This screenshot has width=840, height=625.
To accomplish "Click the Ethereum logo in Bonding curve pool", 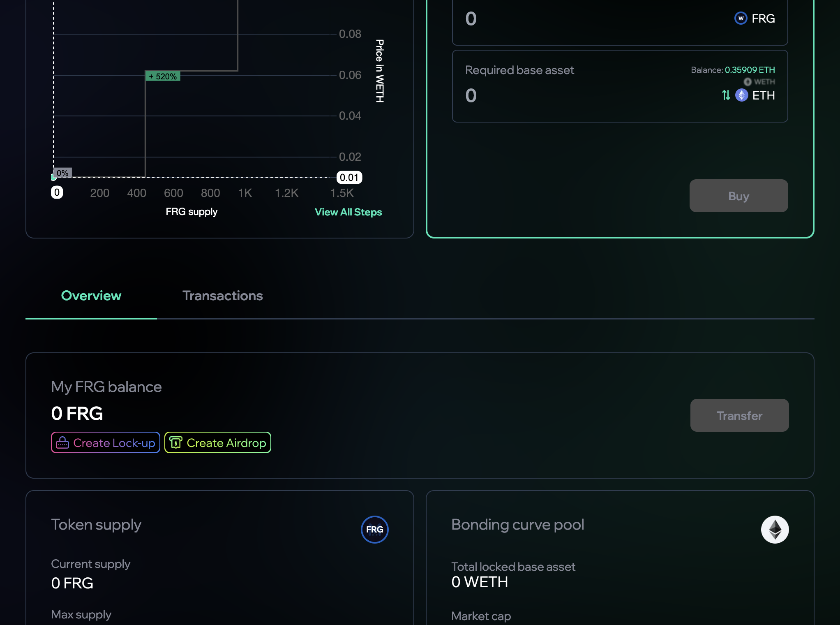I will click(x=775, y=530).
